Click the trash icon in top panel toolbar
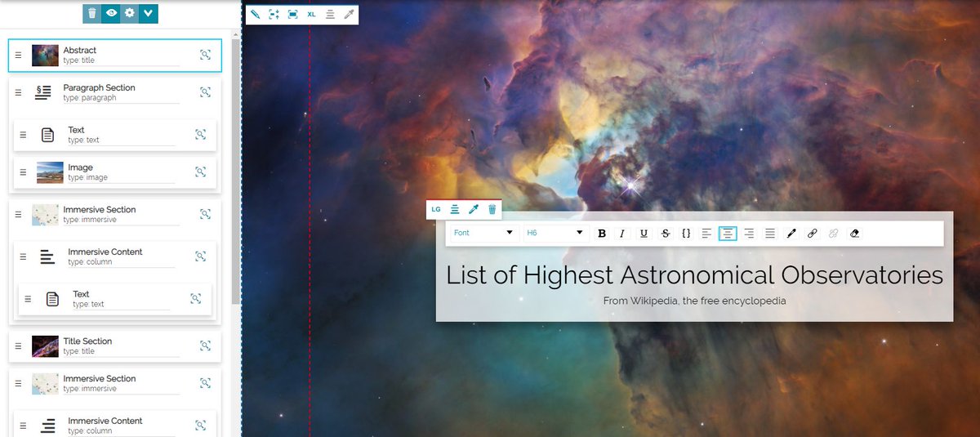 click(x=91, y=13)
